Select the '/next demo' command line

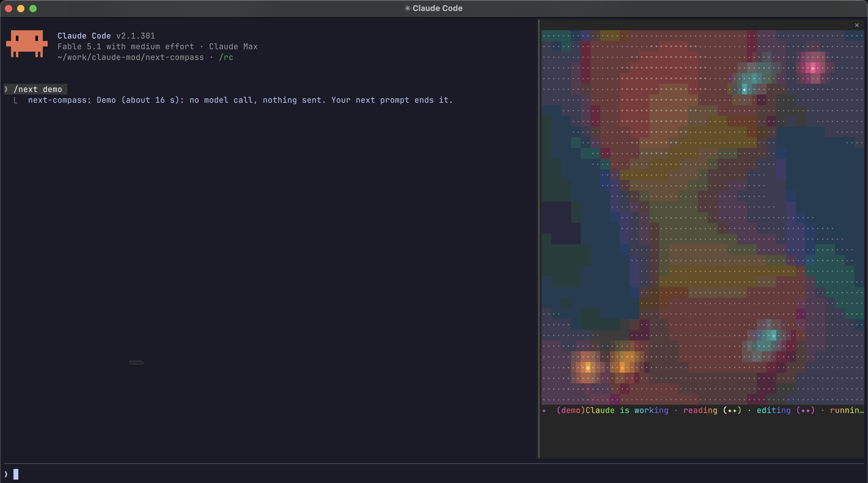(x=38, y=89)
